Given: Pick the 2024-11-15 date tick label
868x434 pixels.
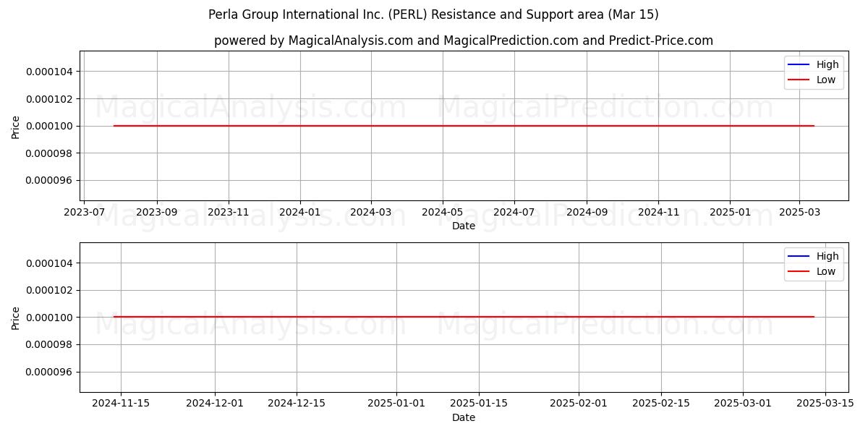Looking at the screenshot, I should click(121, 404).
